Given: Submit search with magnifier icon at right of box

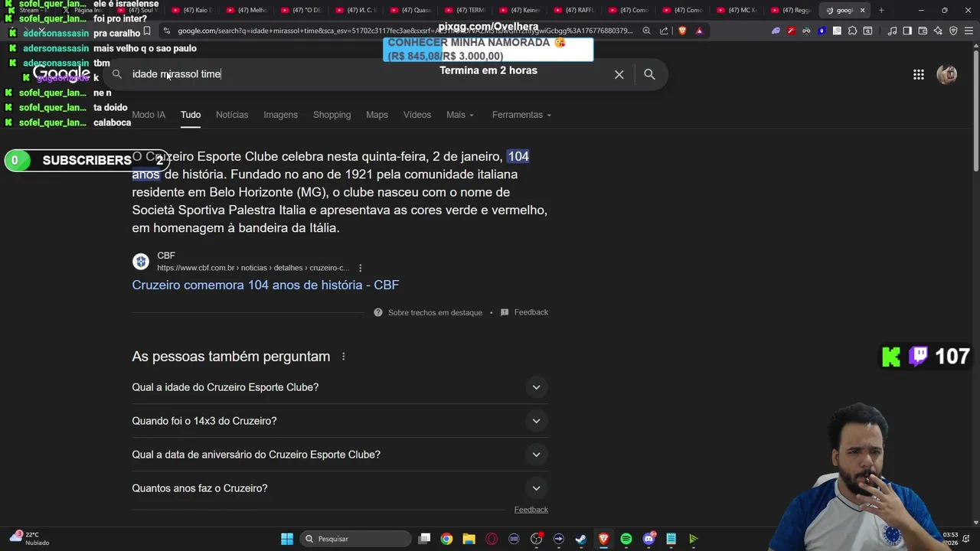Looking at the screenshot, I should pyautogui.click(x=649, y=74).
